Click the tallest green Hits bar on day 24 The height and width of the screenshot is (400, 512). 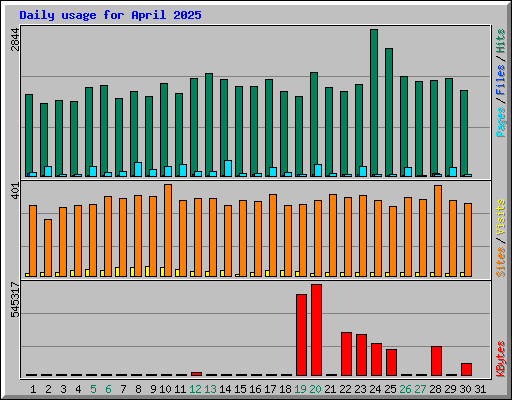374,103
